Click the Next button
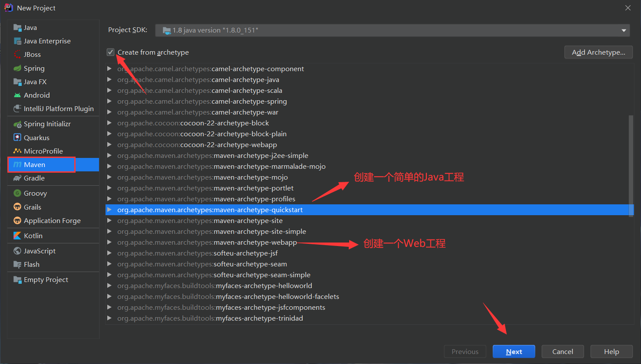The width and height of the screenshot is (641, 364). (x=514, y=351)
